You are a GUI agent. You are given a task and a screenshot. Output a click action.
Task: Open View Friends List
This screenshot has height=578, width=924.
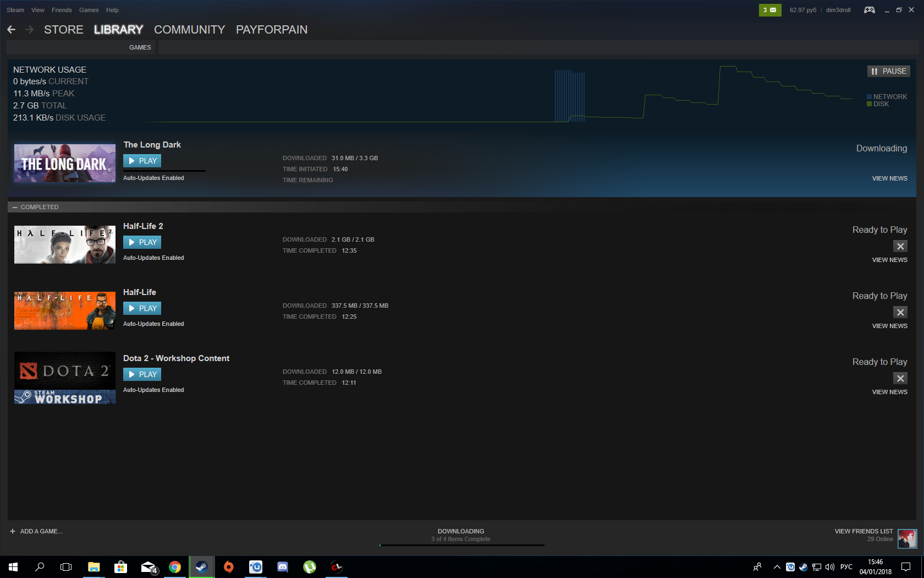pyautogui.click(x=864, y=531)
